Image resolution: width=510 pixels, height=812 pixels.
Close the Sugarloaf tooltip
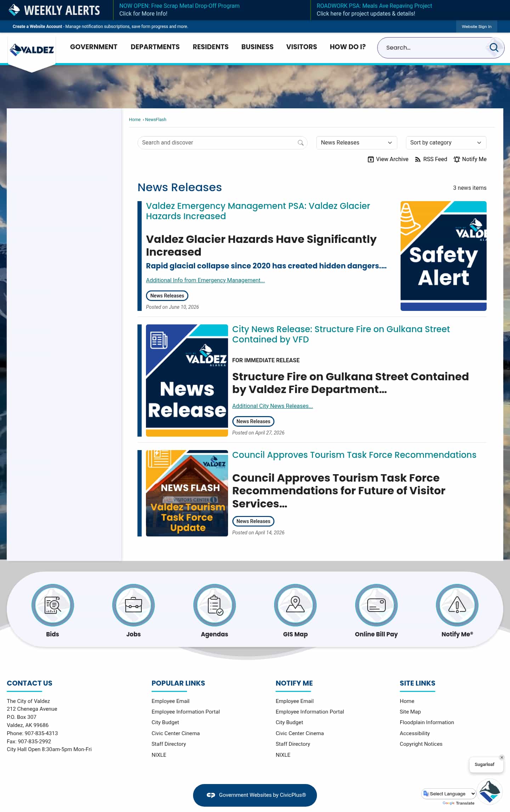pyautogui.click(x=501, y=757)
